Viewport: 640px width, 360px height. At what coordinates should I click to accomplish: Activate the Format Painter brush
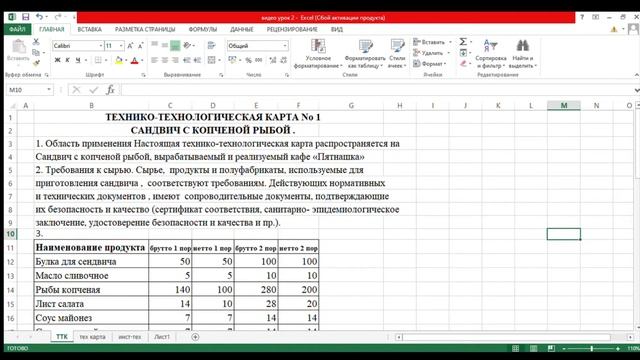click(36, 62)
